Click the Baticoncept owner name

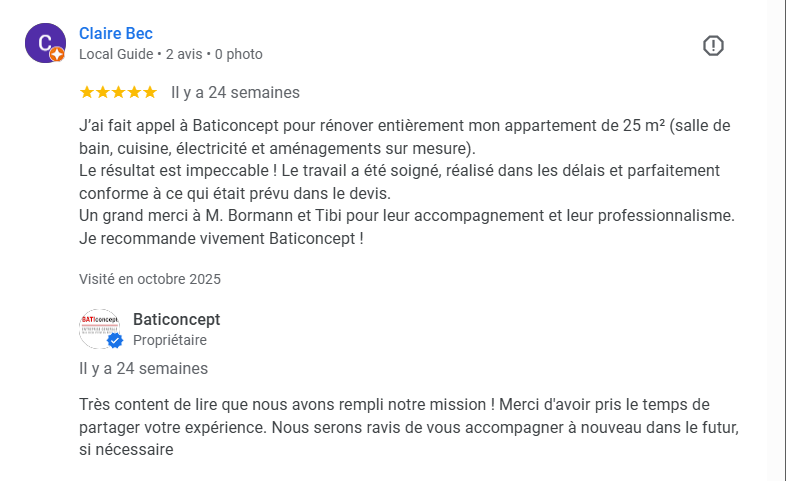coord(176,319)
